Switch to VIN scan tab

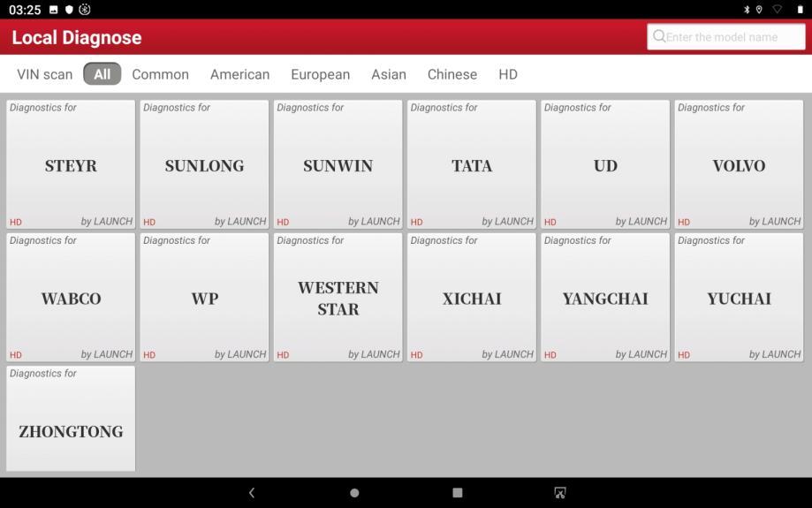(44, 74)
